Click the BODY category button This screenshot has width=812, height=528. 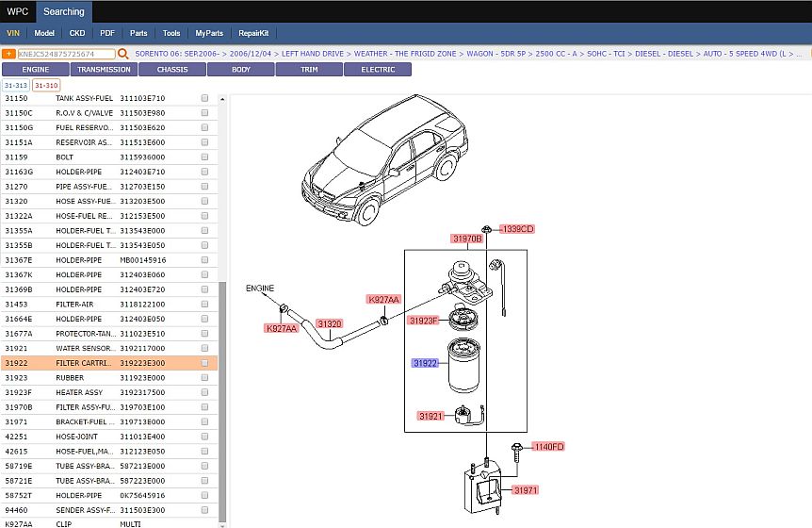(241, 70)
